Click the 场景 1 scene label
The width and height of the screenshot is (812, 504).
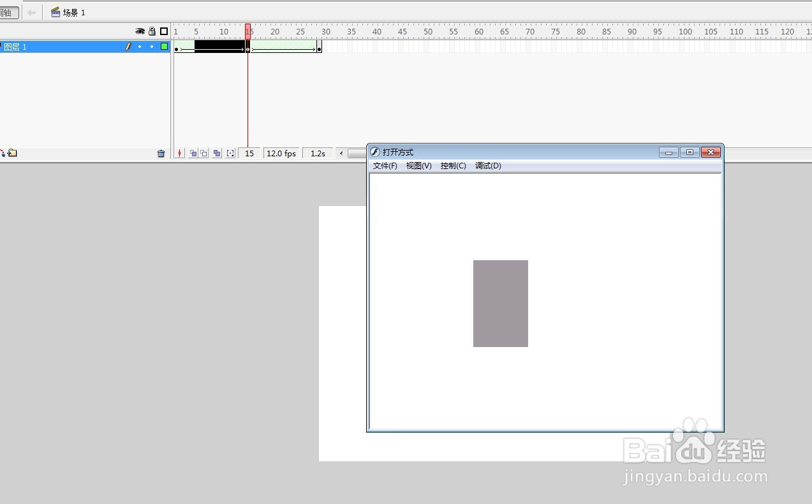(x=74, y=13)
